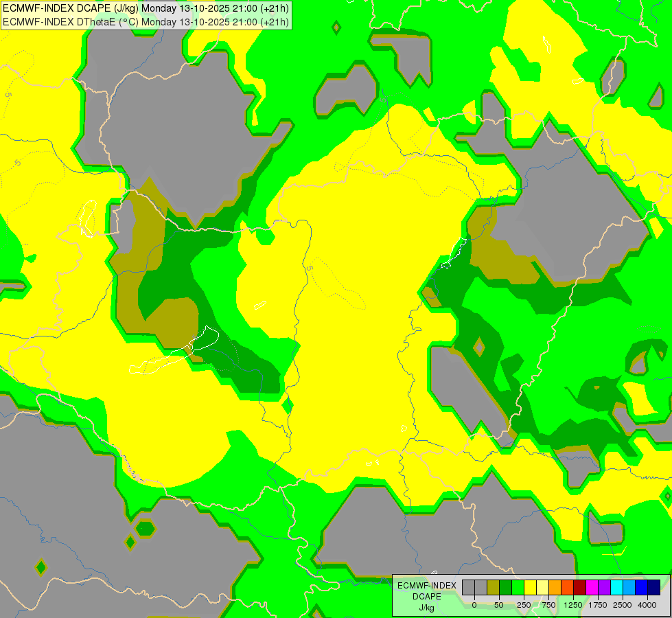672x618 pixels.
Task: Click the legend scale value "50"
Action: coord(499,605)
